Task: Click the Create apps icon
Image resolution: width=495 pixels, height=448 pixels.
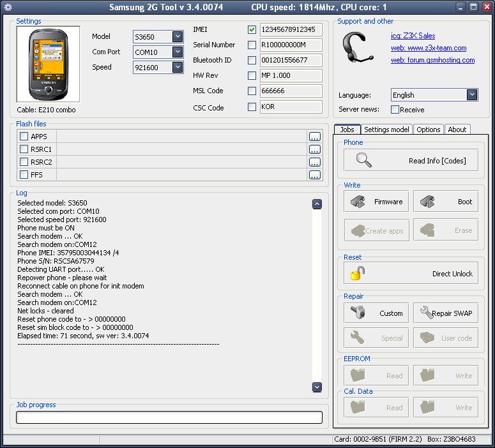Action: coord(358,230)
